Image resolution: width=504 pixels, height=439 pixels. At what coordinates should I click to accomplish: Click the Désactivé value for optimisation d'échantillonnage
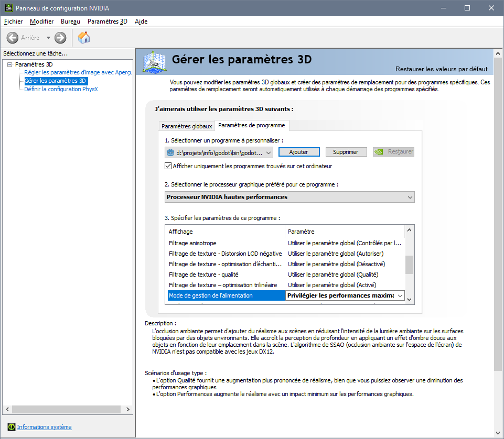337,264
